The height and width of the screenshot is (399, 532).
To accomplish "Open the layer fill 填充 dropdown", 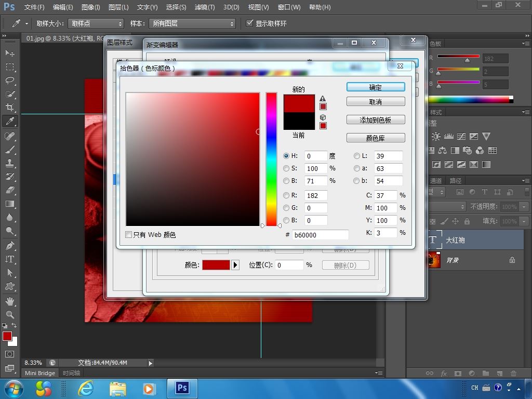I will click(525, 221).
